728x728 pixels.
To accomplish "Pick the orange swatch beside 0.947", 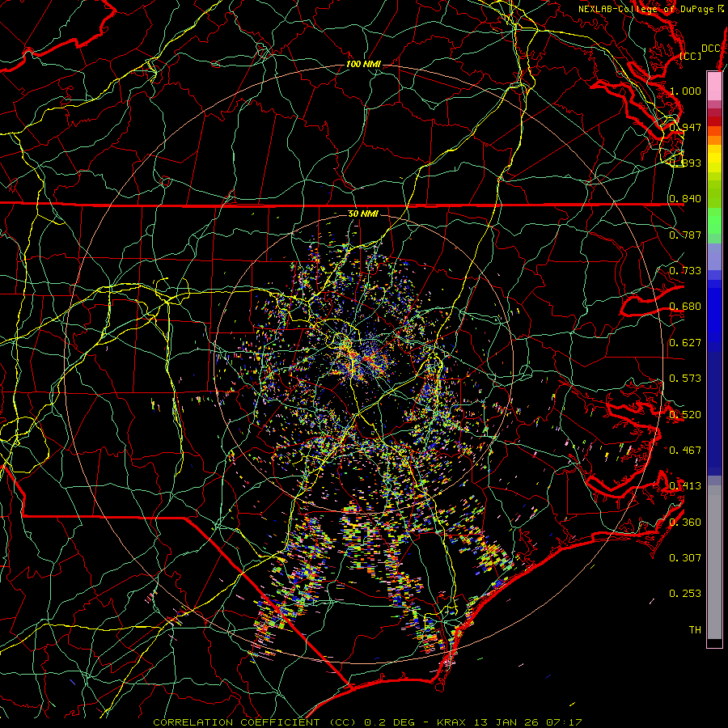I will tap(714, 131).
